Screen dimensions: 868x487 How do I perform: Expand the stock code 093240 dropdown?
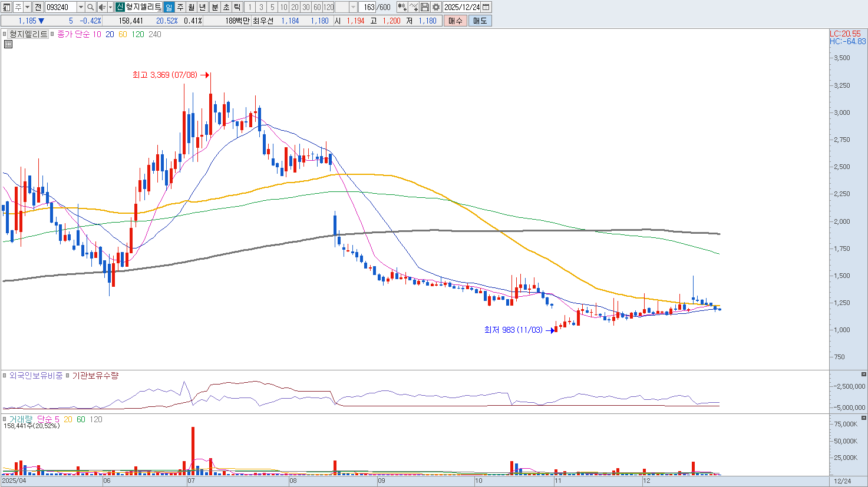point(81,7)
